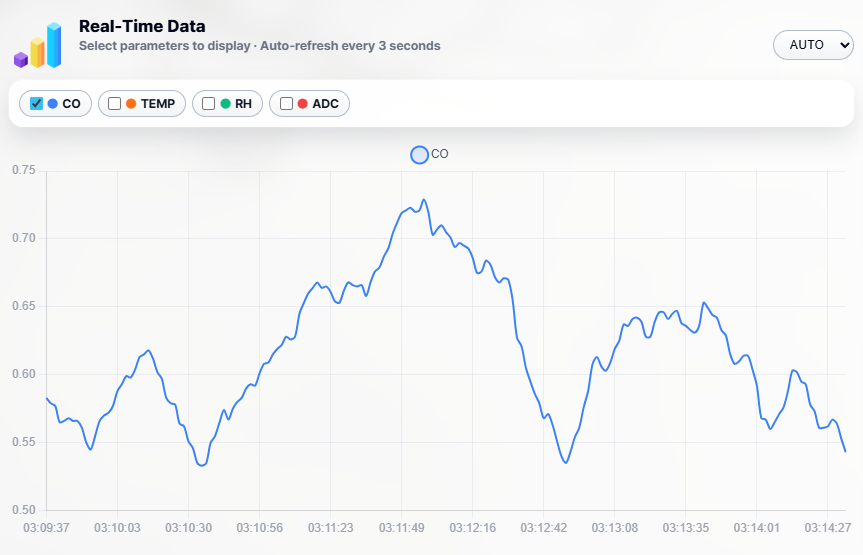Click the blue dot in the CO chip
Screen dimensions: 863x555
coord(52,104)
